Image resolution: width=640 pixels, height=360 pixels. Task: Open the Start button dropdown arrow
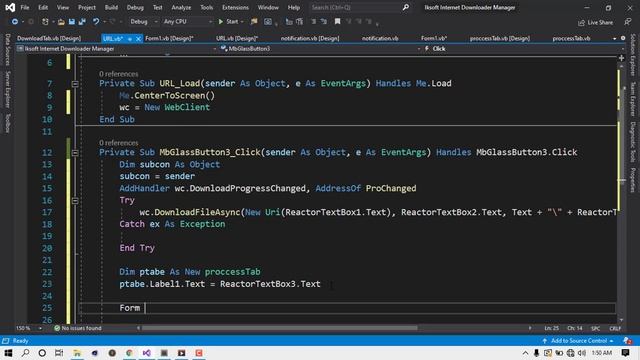pyautogui.click(x=242, y=22)
